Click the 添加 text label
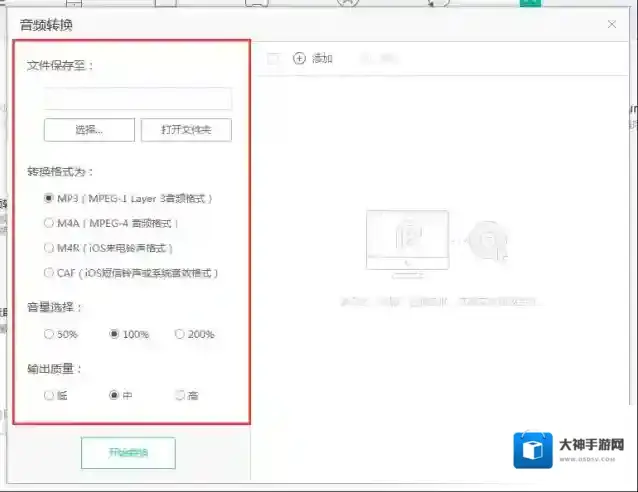Image resolution: width=638 pixels, height=492 pixels. pyautogui.click(x=322, y=59)
